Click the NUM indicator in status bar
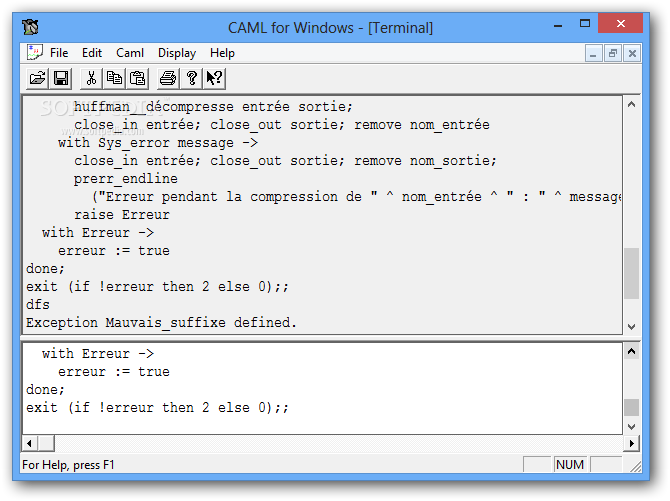 [x=570, y=465]
